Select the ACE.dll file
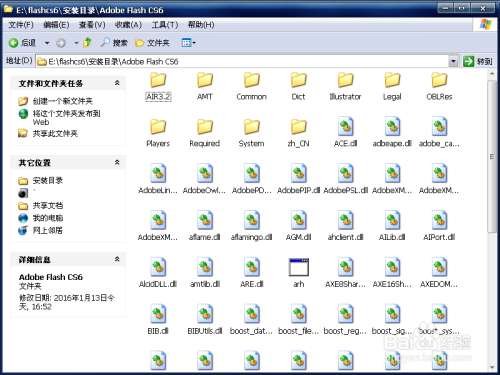This screenshot has height=375, width=500. 345,132
